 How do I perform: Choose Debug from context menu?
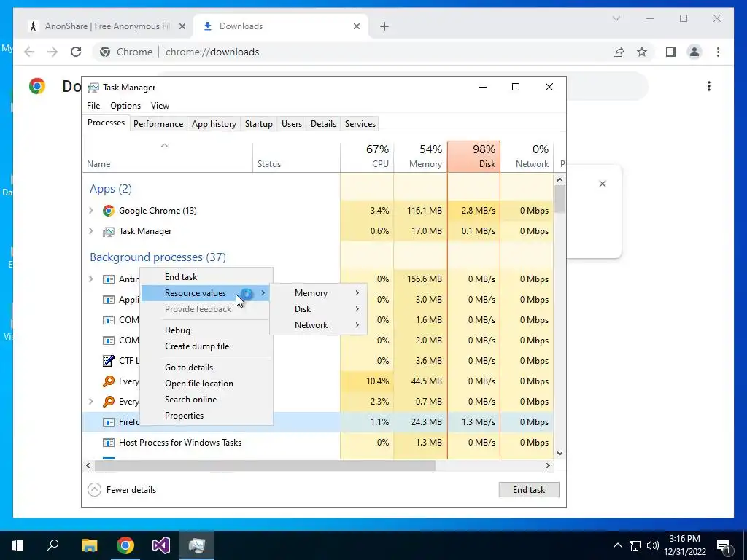coord(206,330)
